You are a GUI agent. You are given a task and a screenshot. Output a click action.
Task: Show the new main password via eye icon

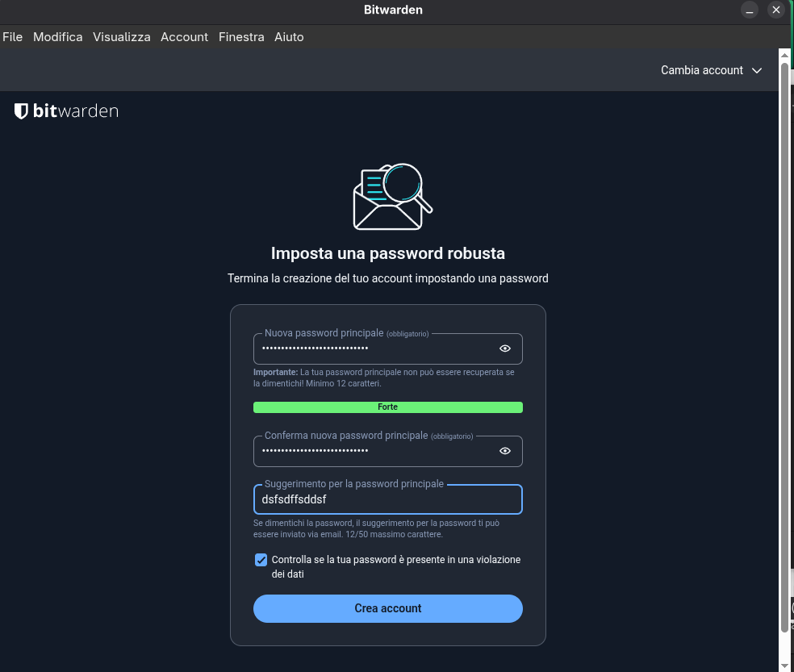coord(505,349)
